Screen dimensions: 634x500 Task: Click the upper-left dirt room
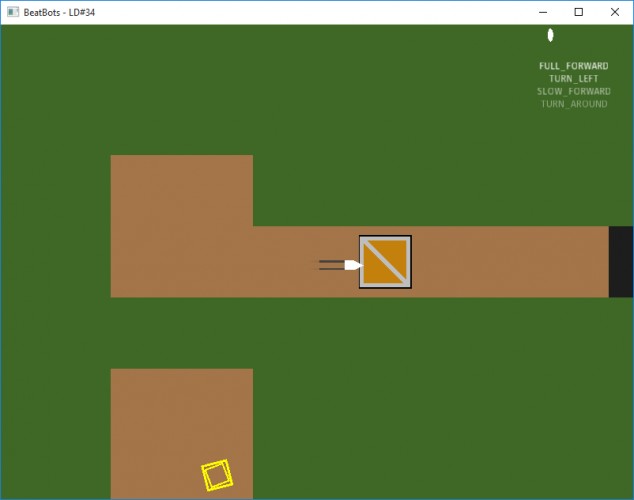pos(182,190)
